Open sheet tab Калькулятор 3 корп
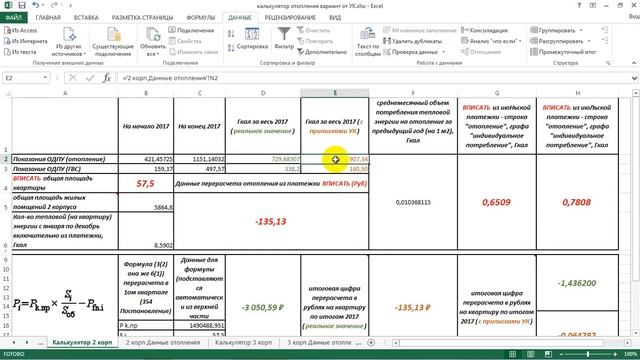Image resolution: width=640 pixels, height=360 pixels. point(243,342)
